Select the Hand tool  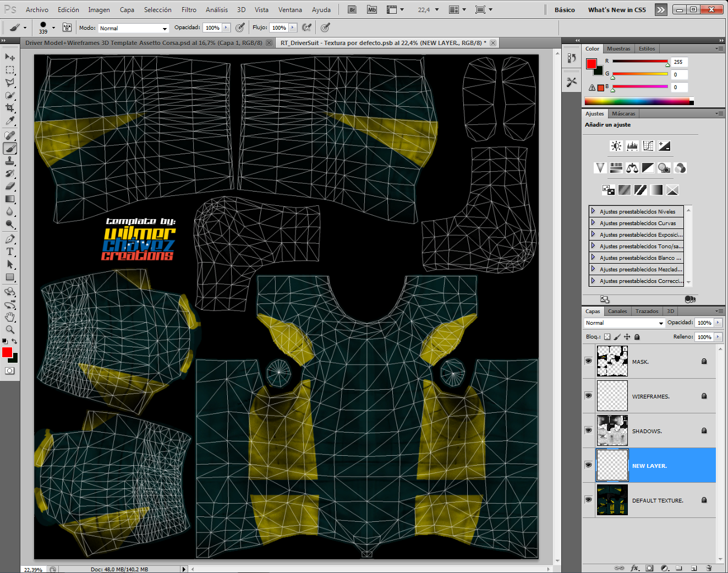10,317
